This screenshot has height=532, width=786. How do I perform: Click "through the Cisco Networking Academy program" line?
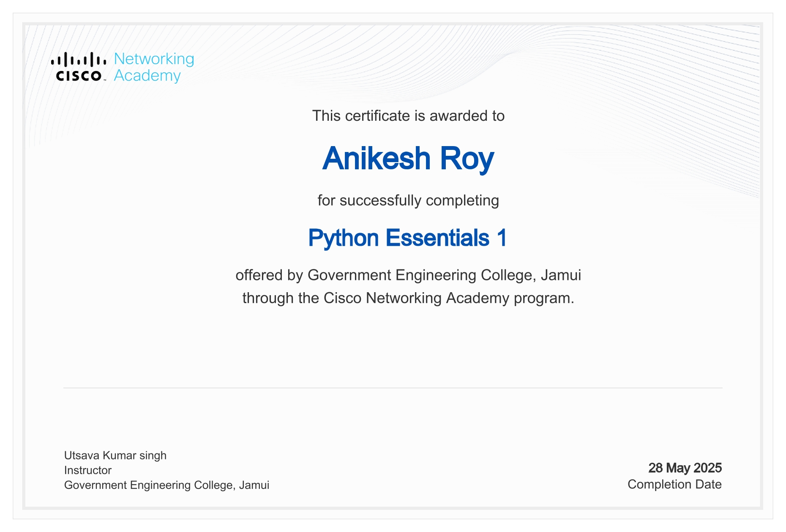(408, 298)
